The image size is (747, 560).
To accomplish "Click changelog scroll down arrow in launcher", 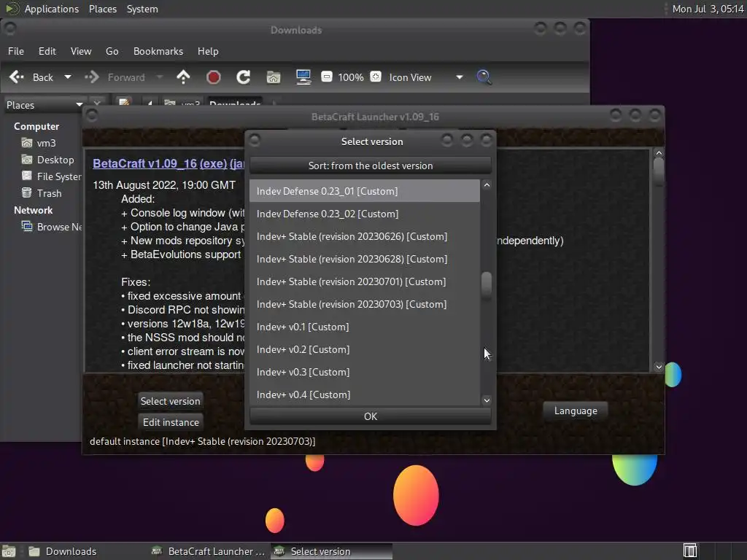I will 659,367.
